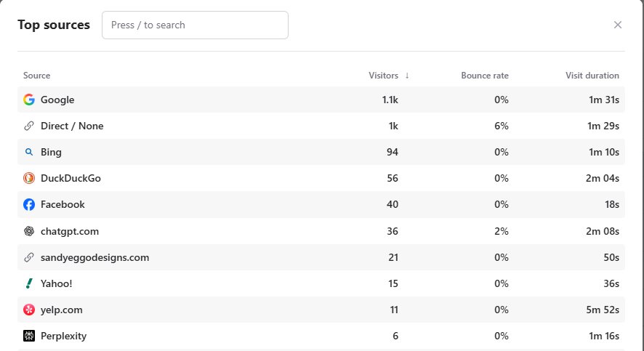Click Facebook's 40 visitors value
Image resolution: width=644 pixels, height=351 pixels.
point(393,204)
